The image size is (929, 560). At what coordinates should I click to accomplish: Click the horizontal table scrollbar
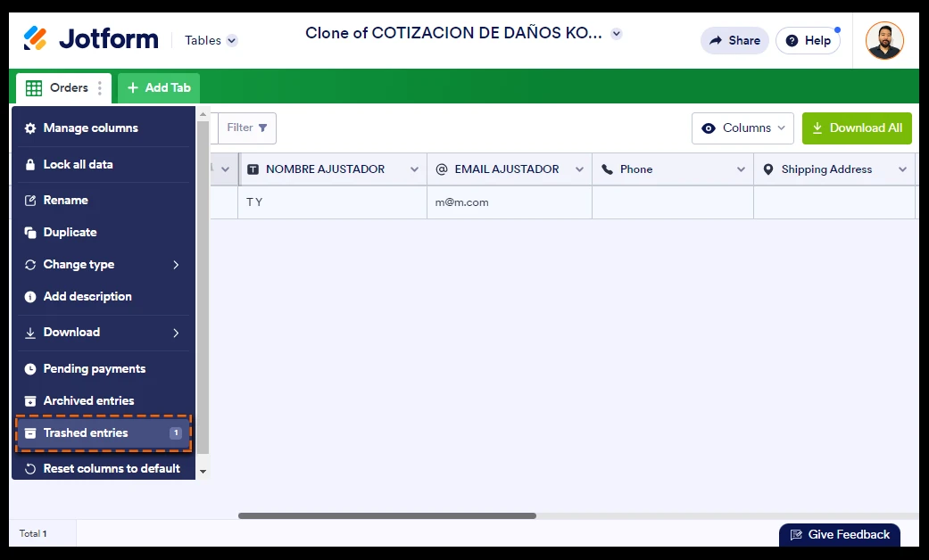coord(386,515)
